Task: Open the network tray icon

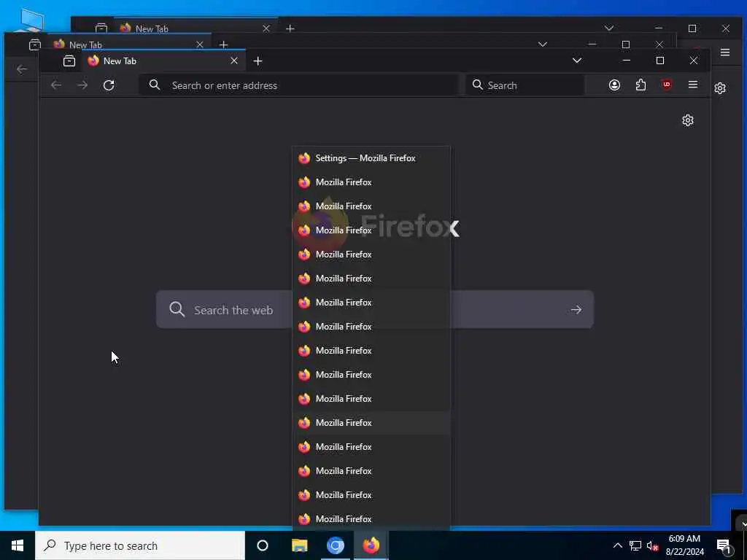Action: [635, 545]
